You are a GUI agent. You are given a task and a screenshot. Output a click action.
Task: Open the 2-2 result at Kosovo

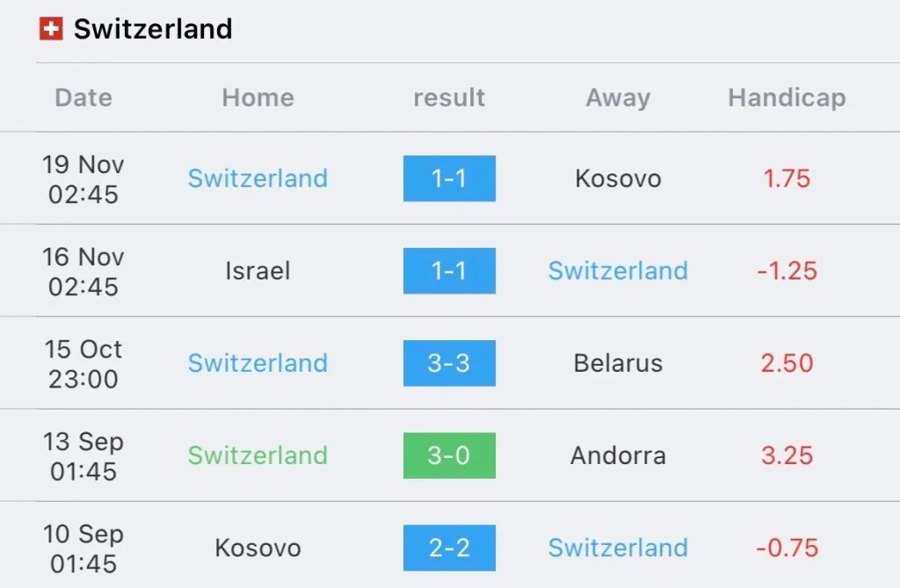coord(449,548)
